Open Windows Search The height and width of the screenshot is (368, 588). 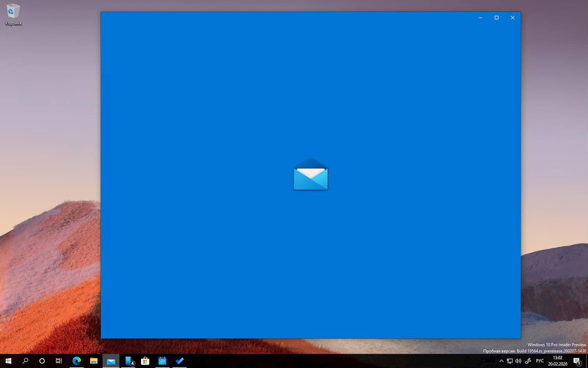click(x=25, y=361)
